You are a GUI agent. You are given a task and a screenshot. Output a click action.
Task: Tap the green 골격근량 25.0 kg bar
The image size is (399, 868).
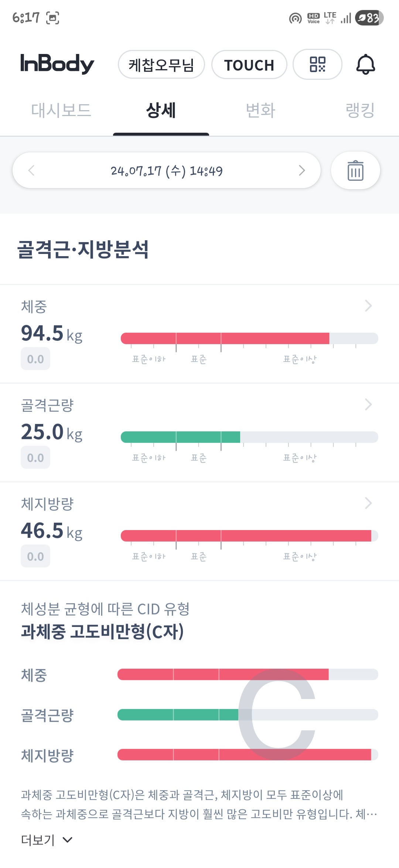coord(180,437)
